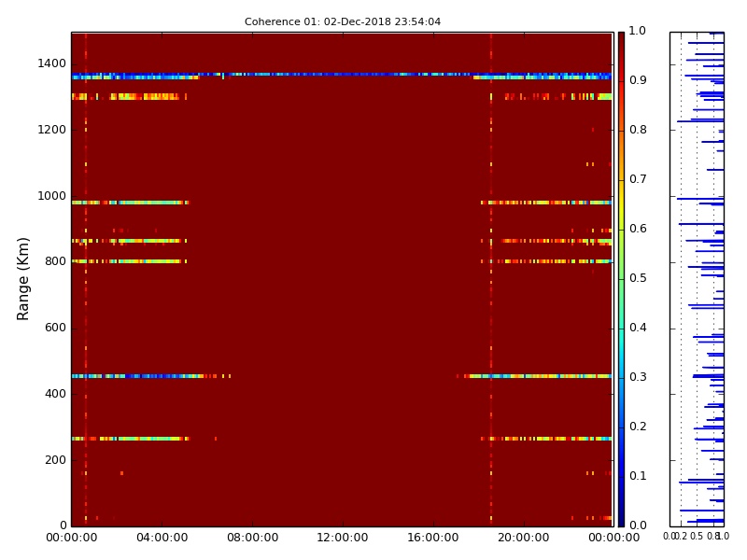Click the 04:00:00 time axis tick label
This screenshot has width=747, height=560.
point(162,538)
